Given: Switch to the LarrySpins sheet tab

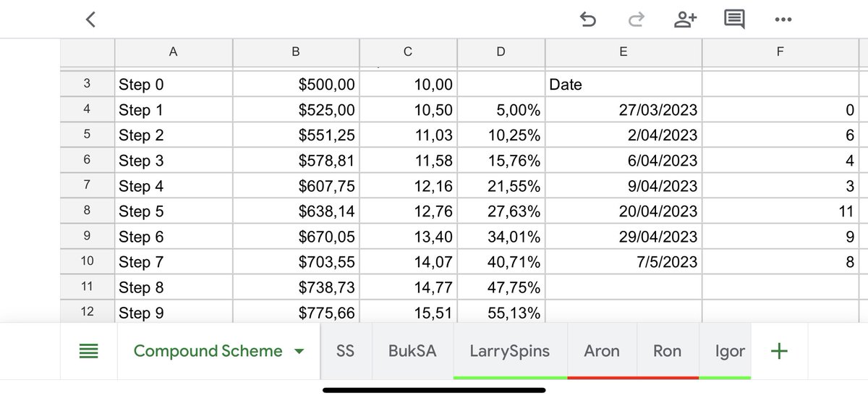Looking at the screenshot, I should pos(510,351).
